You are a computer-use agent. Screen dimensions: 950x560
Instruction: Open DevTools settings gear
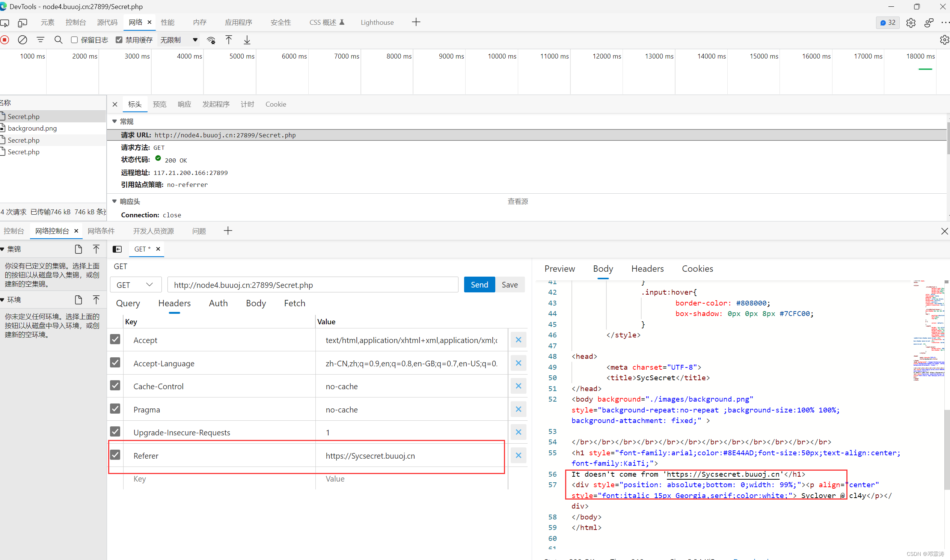coord(911,23)
